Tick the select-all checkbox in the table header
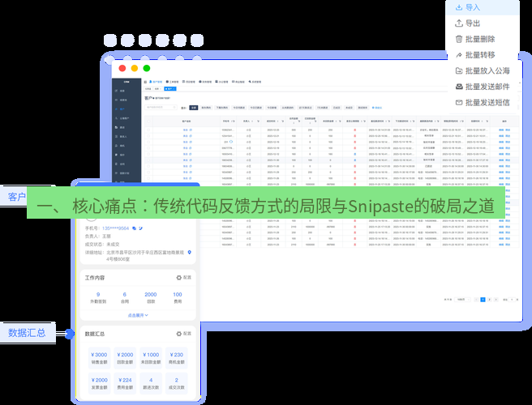Viewport: 532px width, 405px height. coord(148,121)
